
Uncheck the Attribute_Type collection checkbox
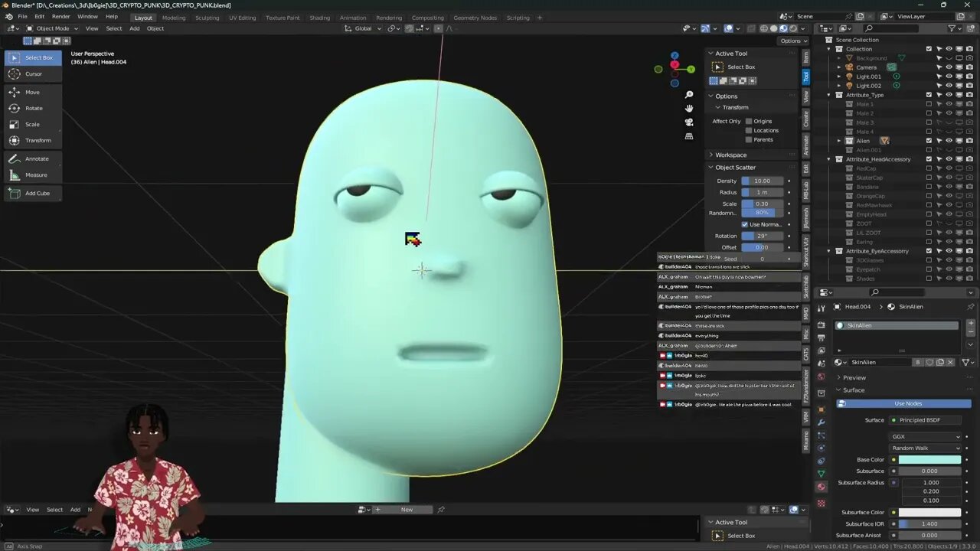coord(929,95)
